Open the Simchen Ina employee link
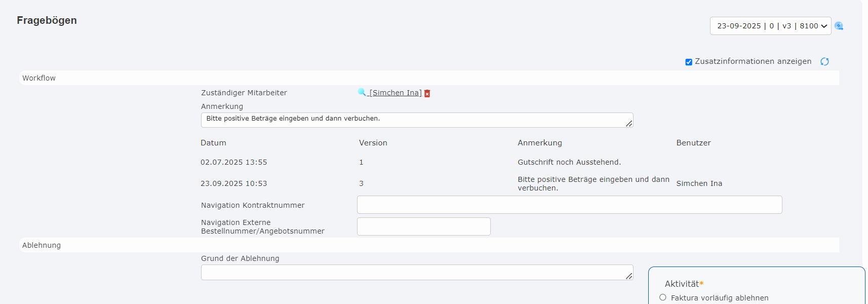868x304 pixels. tap(396, 93)
